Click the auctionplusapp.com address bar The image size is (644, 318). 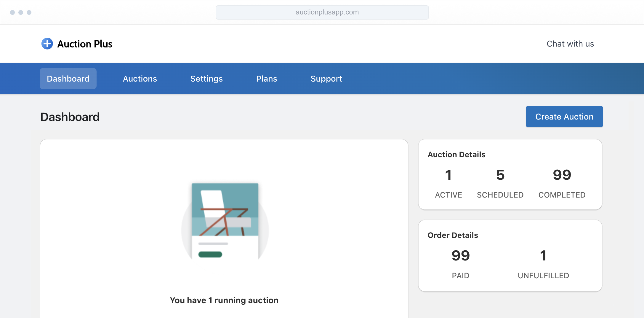click(322, 12)
